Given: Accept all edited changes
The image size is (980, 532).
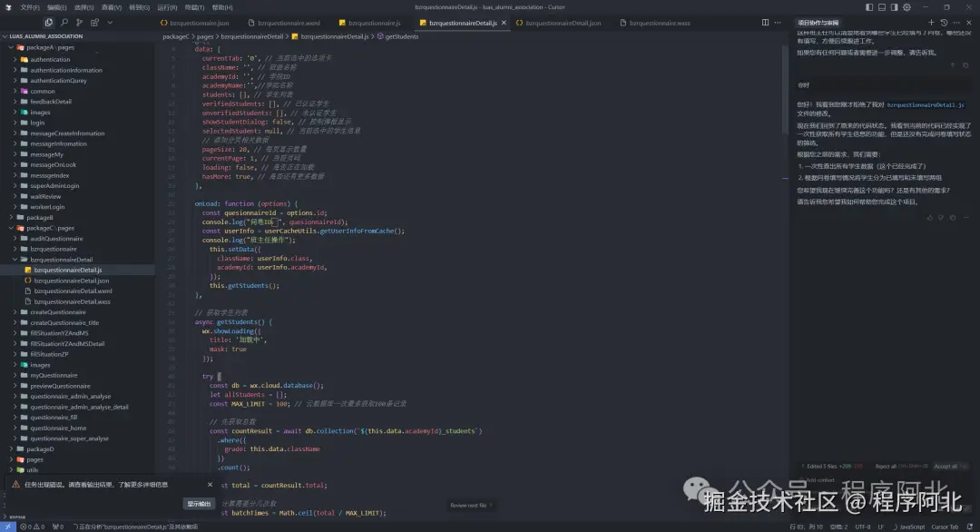Looking at the screenshot, I should pyautogui.click(x=951, y=467).
